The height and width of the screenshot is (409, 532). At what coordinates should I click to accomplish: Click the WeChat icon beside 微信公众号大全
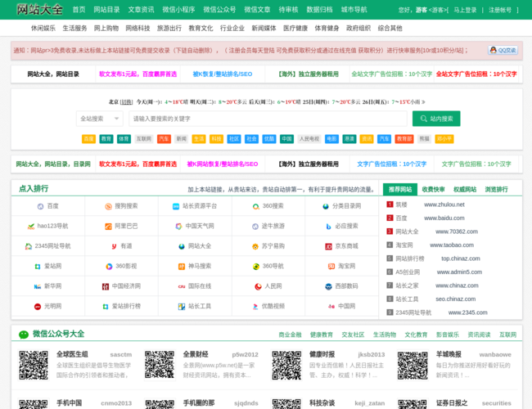24,335
